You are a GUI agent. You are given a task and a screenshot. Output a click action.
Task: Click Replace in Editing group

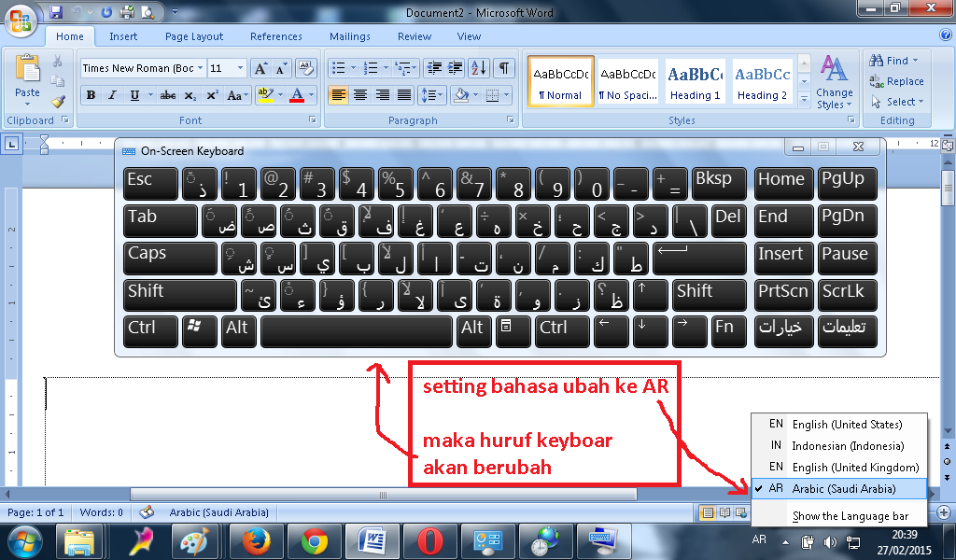click(x=896, y=81)
